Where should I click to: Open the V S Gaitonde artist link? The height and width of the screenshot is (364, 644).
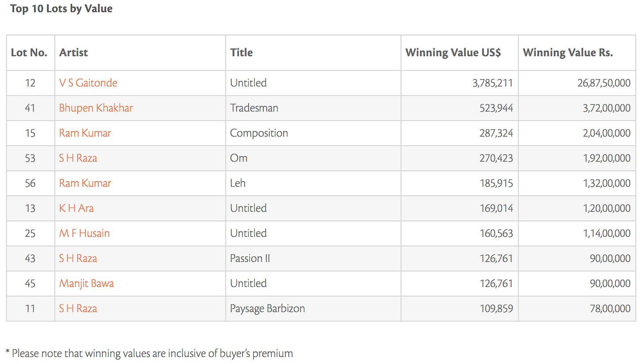point(88,83)
